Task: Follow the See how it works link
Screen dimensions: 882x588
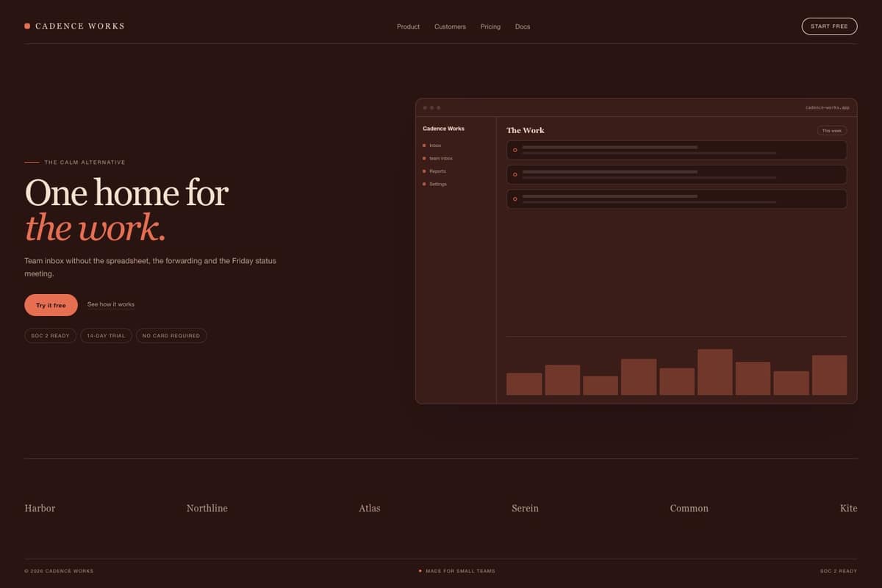Action: [111, 304]
